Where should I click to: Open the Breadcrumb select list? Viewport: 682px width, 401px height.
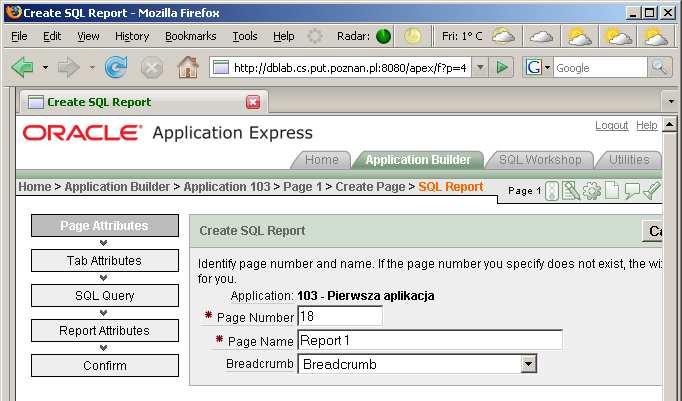click(x=417, y=364)
